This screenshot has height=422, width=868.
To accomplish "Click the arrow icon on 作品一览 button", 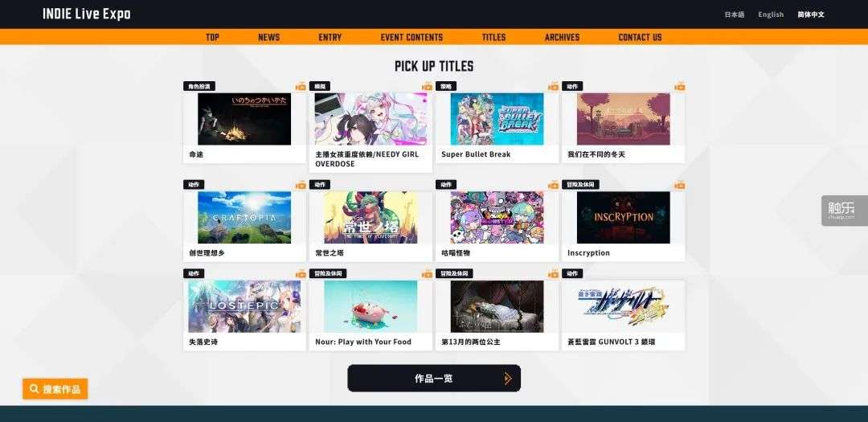I will click(508, 379).
